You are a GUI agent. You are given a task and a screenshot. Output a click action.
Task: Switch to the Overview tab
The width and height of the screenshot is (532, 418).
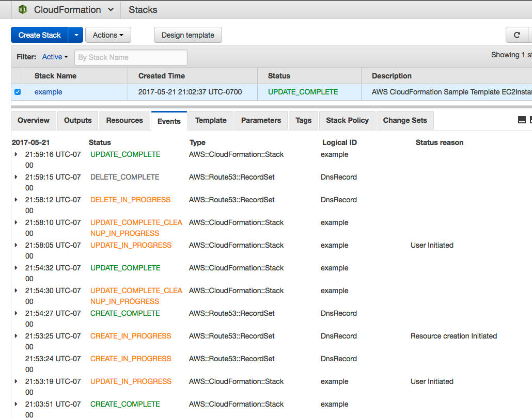34,120
